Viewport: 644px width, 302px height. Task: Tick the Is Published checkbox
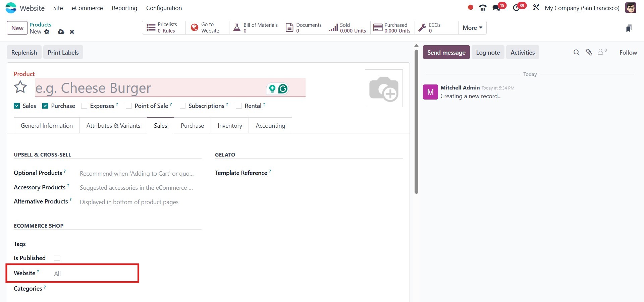tap(57, 258)
